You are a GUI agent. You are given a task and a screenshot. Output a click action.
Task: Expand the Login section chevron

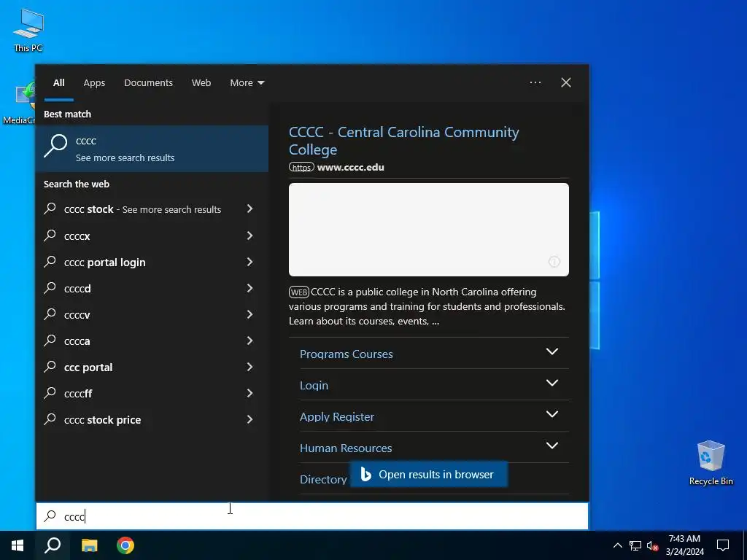[552, 383]
